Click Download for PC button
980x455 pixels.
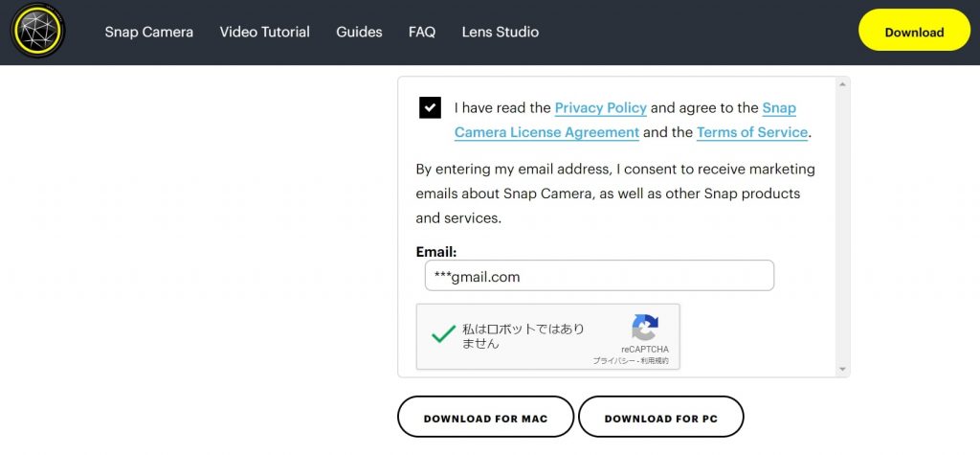coord(660,417)
